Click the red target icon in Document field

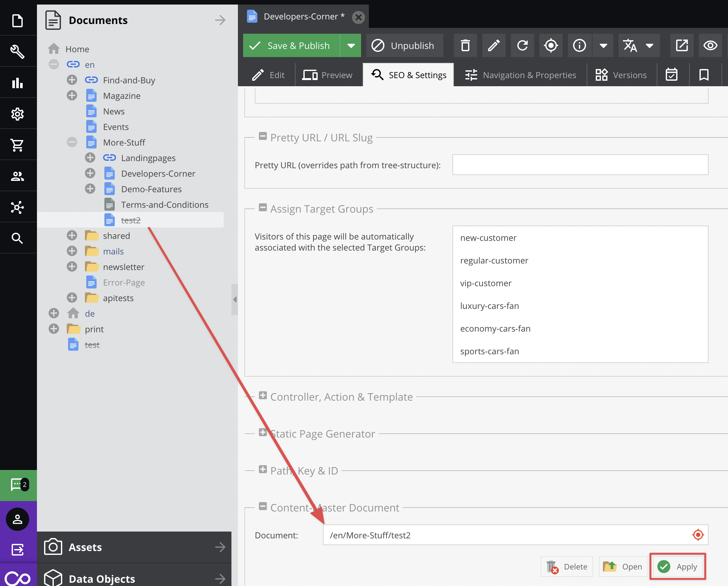[698, 535]
